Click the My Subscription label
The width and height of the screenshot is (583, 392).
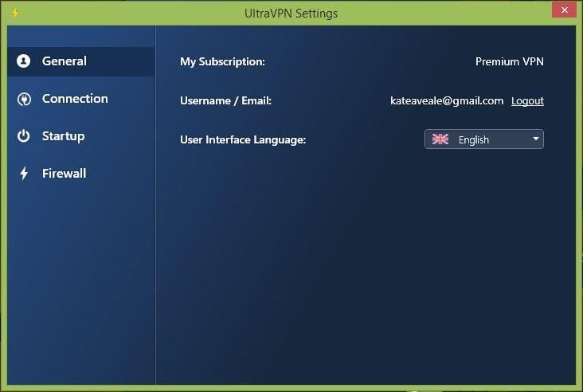(x=222, y=61)
